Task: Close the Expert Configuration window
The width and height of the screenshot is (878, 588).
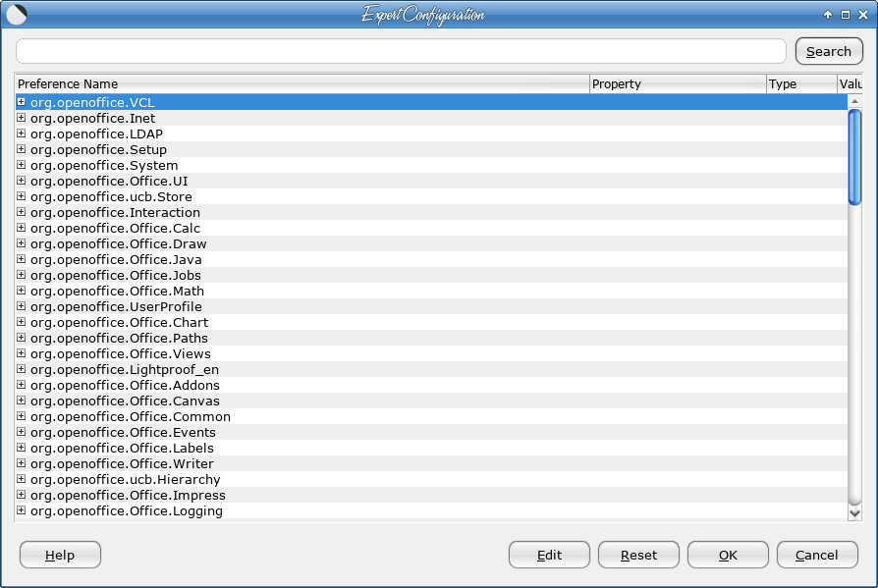Action: coord(863,15)
